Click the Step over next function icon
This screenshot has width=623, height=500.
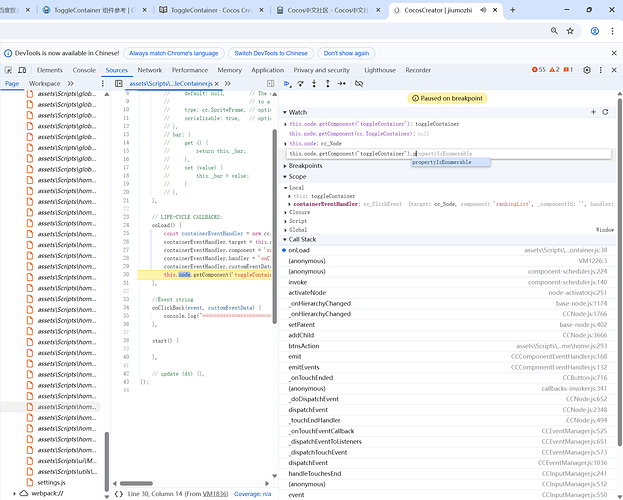pyautogui.click(x=300, y=84)
